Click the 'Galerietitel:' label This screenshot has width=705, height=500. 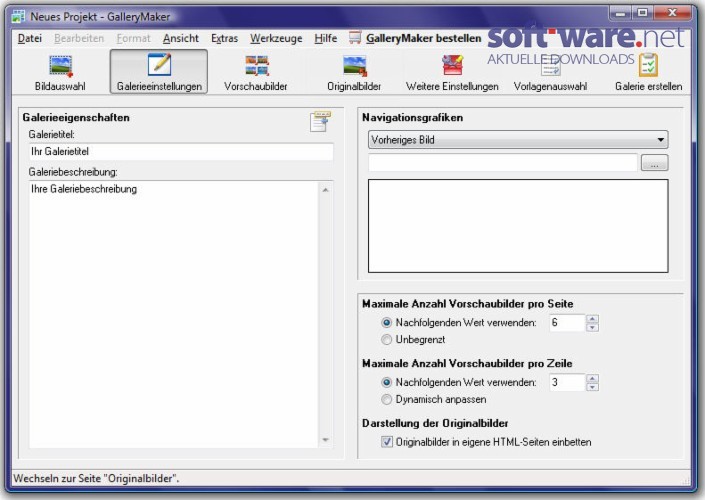[51, 134]
